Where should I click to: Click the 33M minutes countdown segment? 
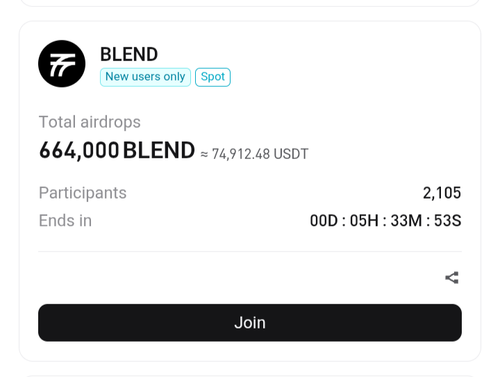(x=406, y=221)
